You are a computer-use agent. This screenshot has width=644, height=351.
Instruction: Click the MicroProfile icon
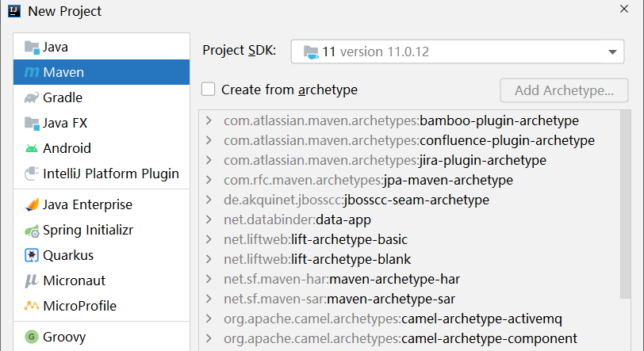click(x=32, y=306)
